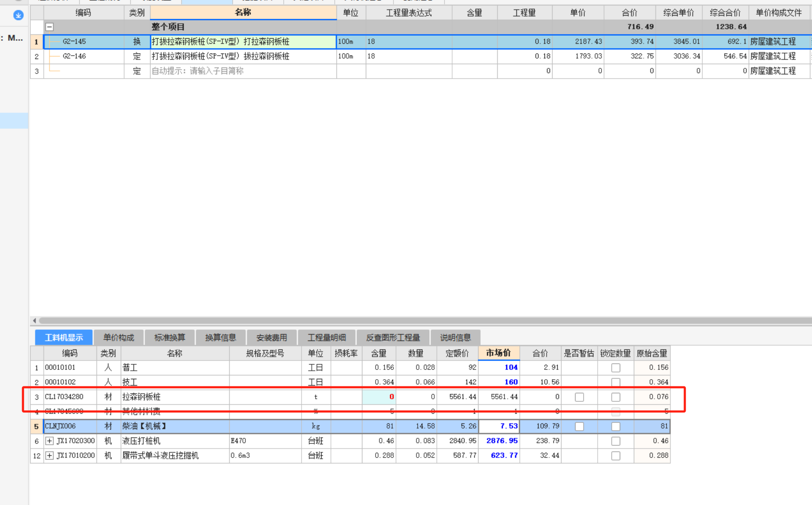Select row G2-145 code cell
This screenshot has height=505, width=812.
(x=83, y=42)
